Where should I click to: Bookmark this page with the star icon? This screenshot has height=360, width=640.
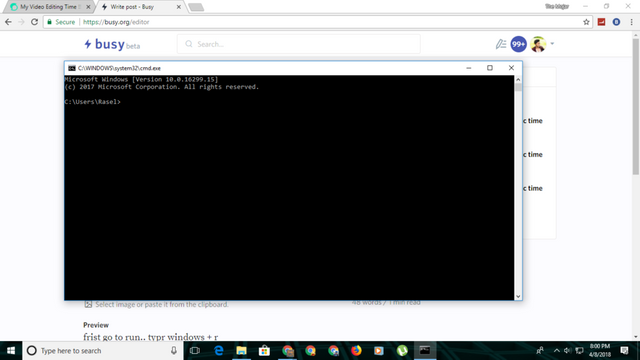pos(586,22)
